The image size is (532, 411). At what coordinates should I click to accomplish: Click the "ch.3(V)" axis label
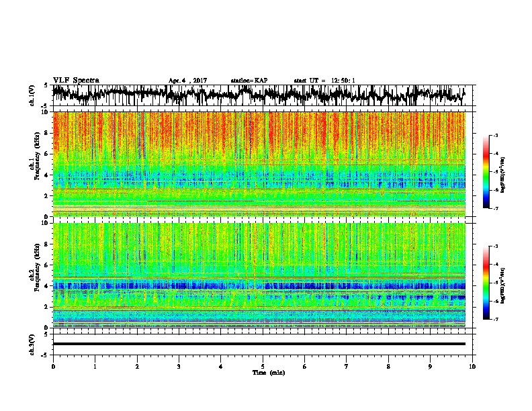coord(32,345)
